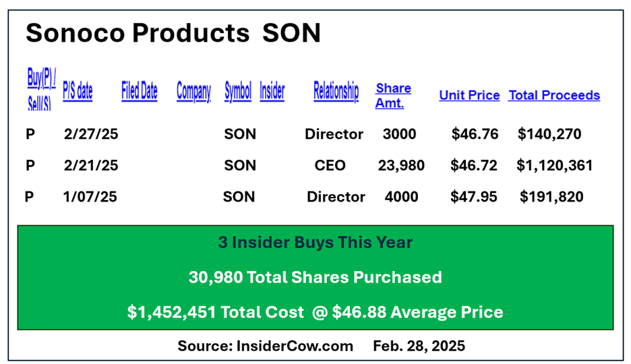Screen dimensions: 631x364
Task: Click the 30,980 Total Shares Purchased line
Action: pyautogui.click(x=315, y=277)
